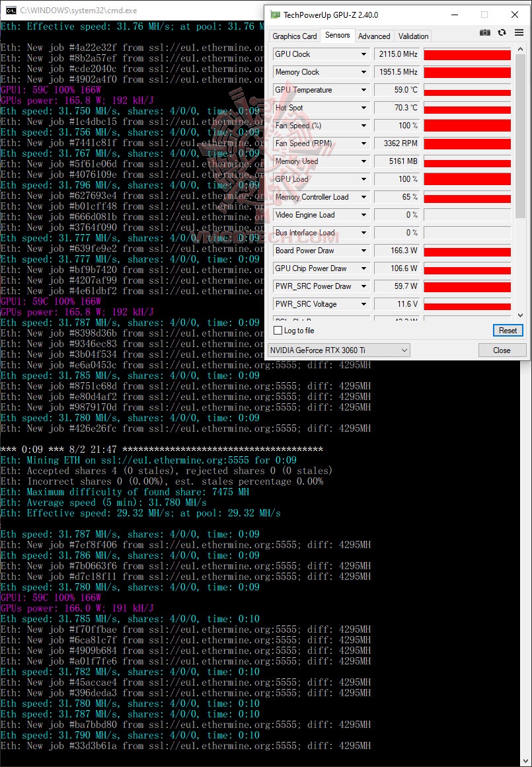The width and height of the screenshot is (532, 767).
Task: Click the 3362 RPM fan speed value
Action: coord(396,143)
